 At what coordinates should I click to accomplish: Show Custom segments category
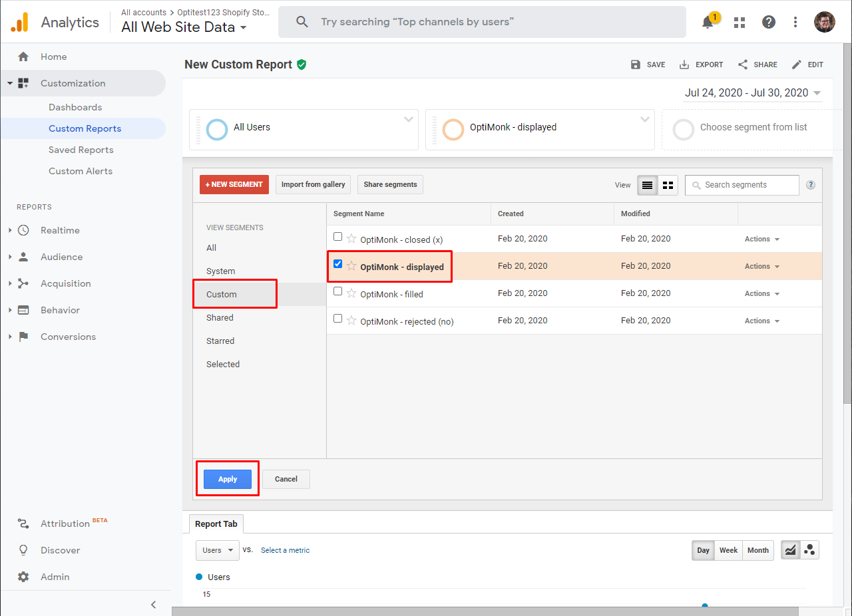pos(222,294)
